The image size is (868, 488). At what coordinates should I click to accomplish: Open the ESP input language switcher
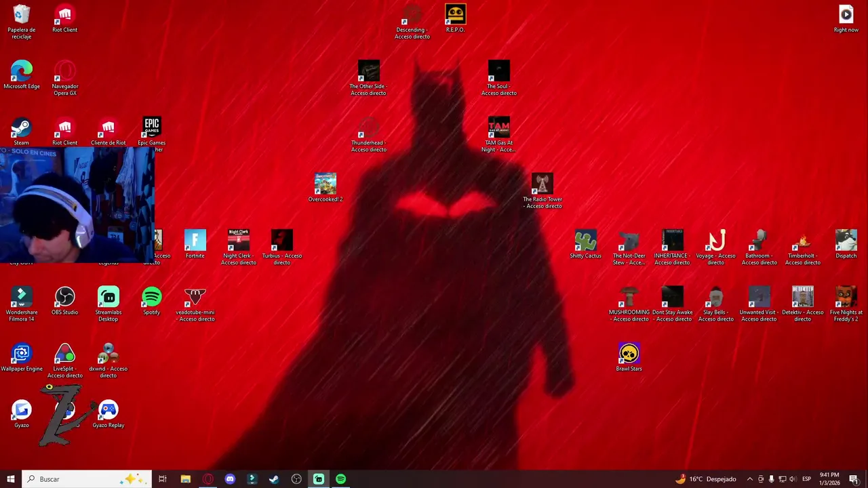coord(806,479)
